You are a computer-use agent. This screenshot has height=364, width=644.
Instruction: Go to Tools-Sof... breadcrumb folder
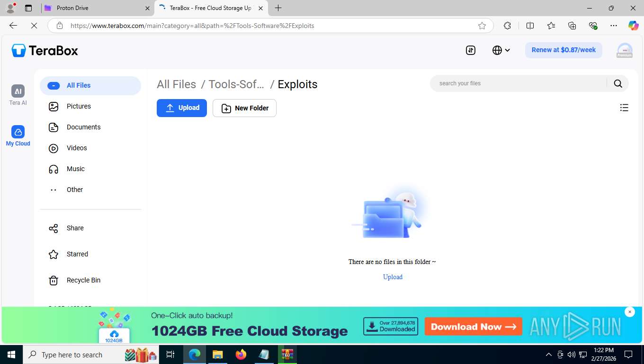click(236, 84)
